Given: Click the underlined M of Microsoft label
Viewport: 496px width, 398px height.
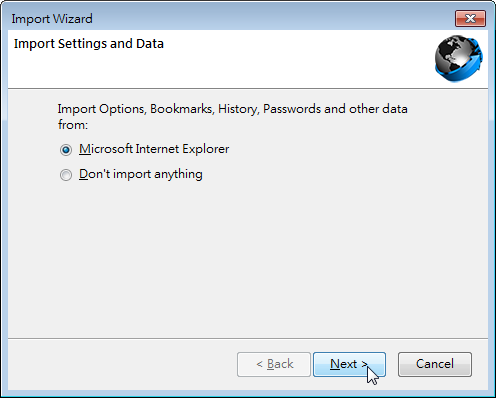Looking at the screenshot, I should [84, 149].
